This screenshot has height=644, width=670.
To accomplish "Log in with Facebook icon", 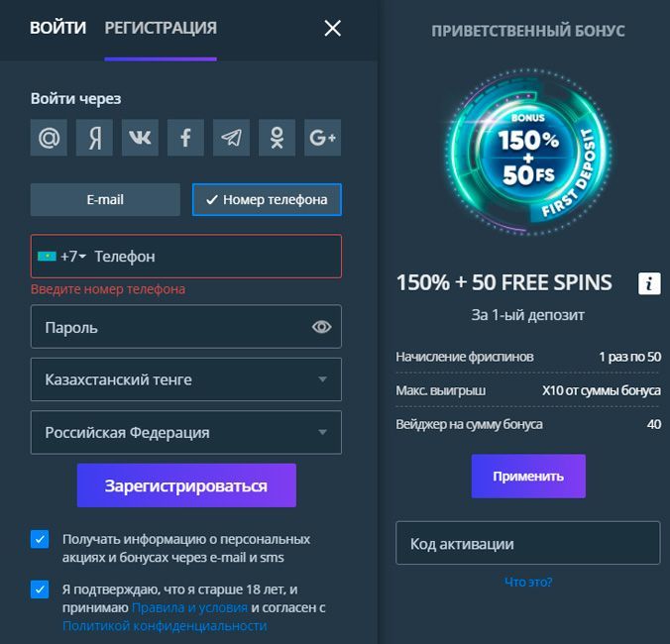I will [185, 138].
